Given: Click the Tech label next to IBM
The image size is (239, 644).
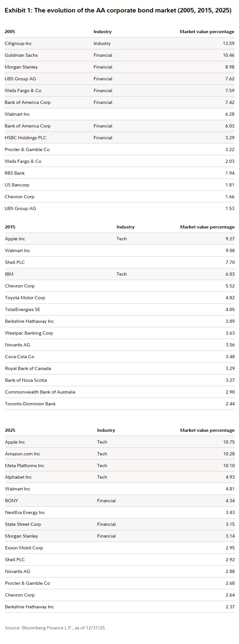Looking at the screenshot, I should point(122,274).
